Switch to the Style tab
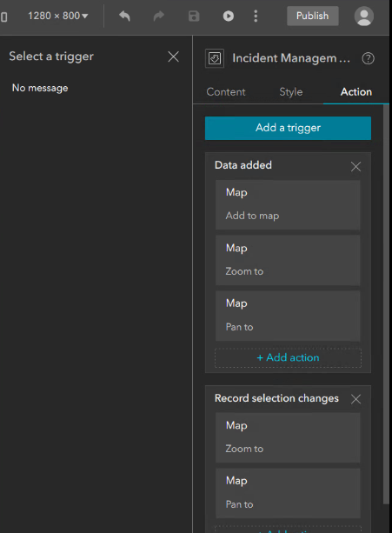The image size is (392, 533). point(291,92)
